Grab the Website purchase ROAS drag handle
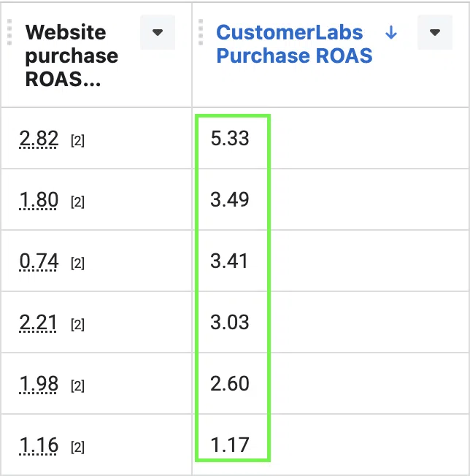Viewport: 470px width, 476px height. click(x=9, y=32)
